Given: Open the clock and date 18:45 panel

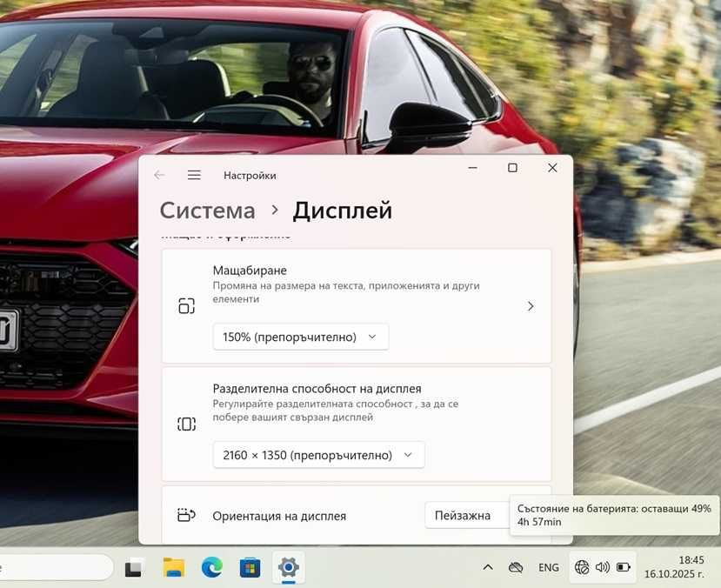Looking at the screenshot, I should pos(674,567).
